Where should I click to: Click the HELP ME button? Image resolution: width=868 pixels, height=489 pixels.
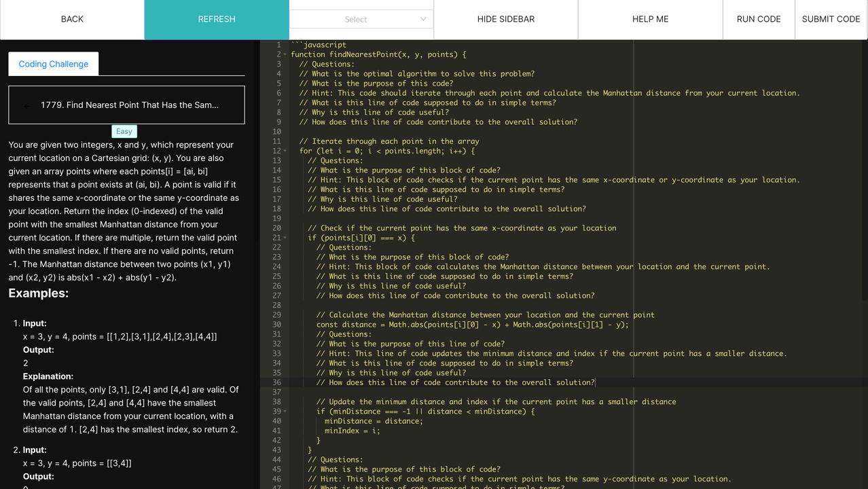coord(650,19)
